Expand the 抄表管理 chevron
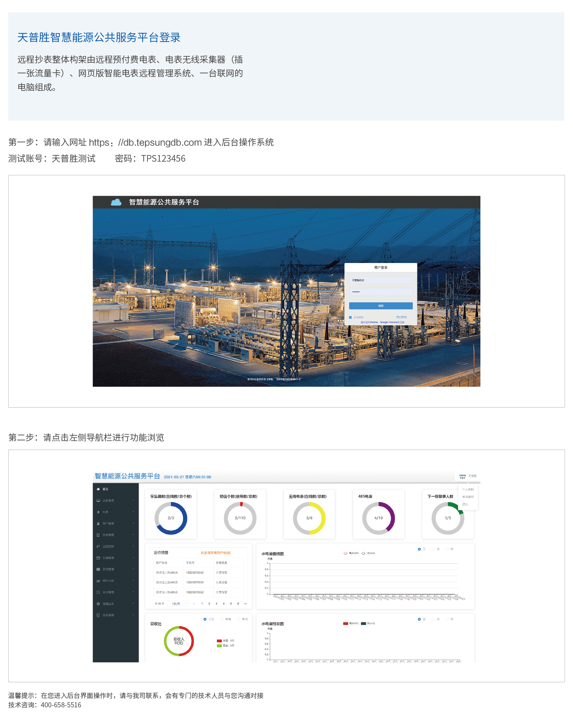This screenshot has width=573, height=728. [134, 534]
